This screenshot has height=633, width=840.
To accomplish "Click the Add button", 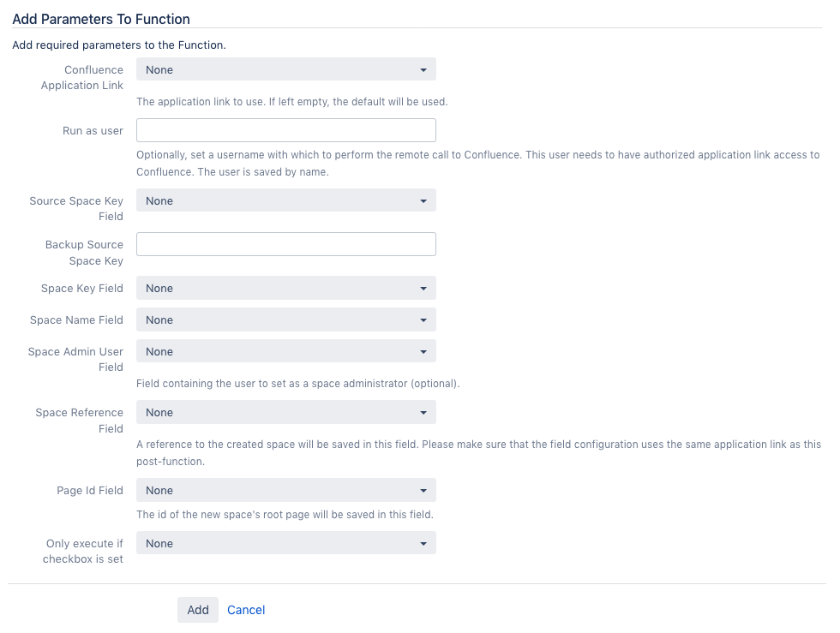I will click(x=198, y=610).
